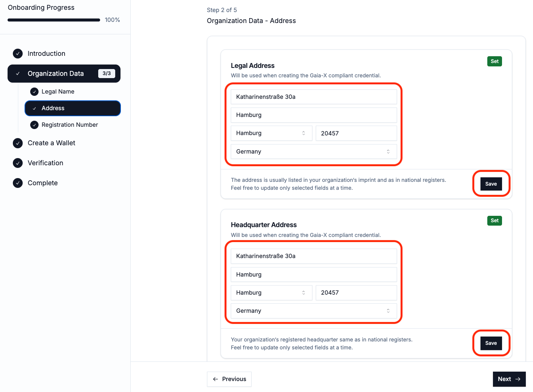Click the Complete step checkmark icon
Screen dimensions: 533x392
[x=18, y=183]
